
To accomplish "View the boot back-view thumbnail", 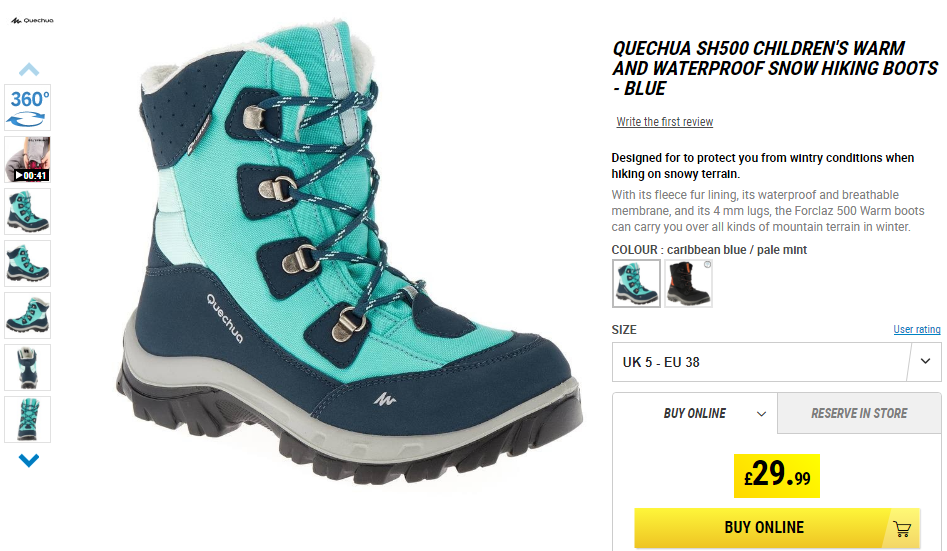I will tap(28, 367).
